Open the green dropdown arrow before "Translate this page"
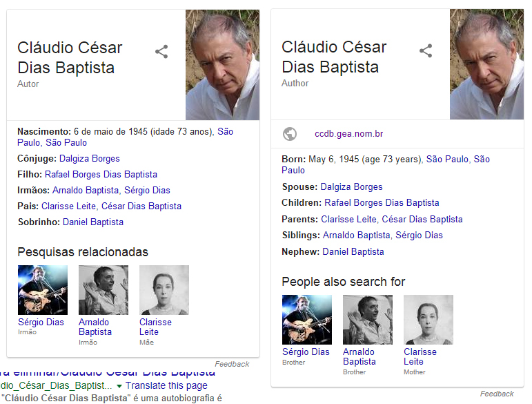Image resolution: width=532 pixels, height=404 pixels. tap(119, 386)
